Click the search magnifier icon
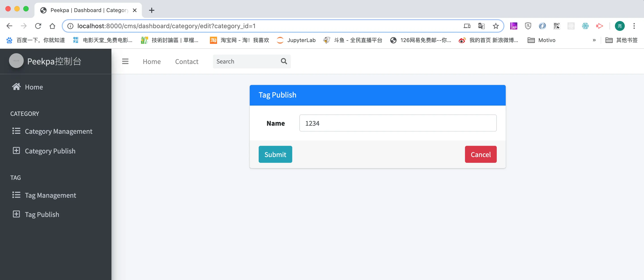Image resolution: width=644 pixels, height=280 pixels. (x=284, y=62)
